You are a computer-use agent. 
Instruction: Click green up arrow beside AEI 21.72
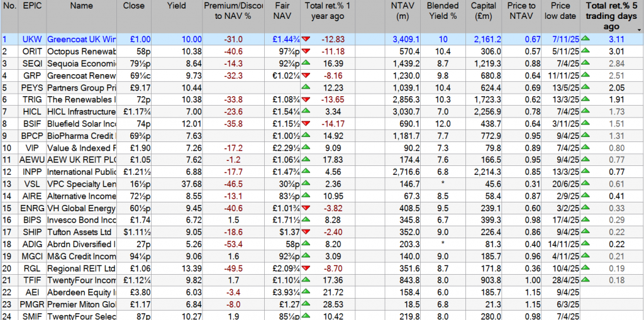click(x=306, y=292)
